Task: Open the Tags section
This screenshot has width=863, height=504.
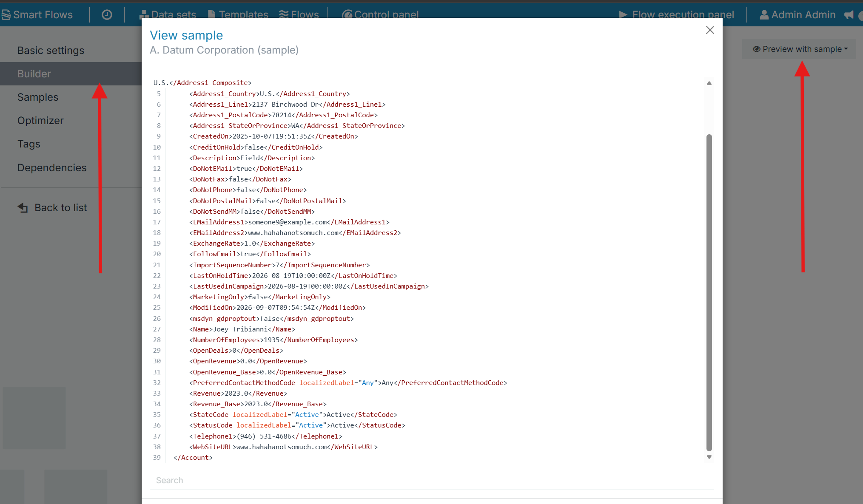Action: tap(29, 144)
